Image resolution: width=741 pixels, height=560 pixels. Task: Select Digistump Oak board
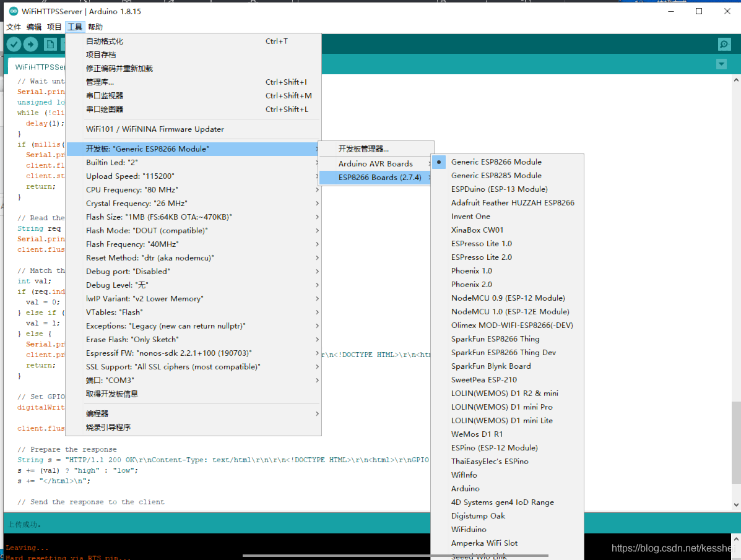pos(508,516)
